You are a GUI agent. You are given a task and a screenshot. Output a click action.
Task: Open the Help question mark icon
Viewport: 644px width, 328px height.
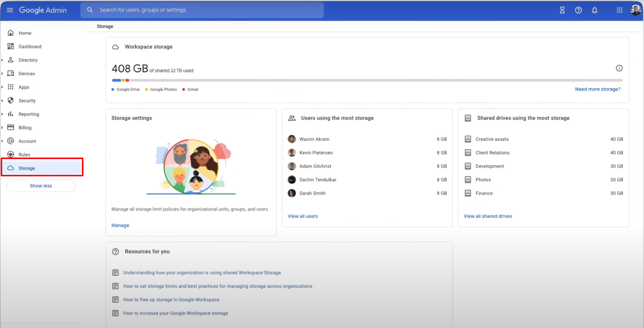578,10
